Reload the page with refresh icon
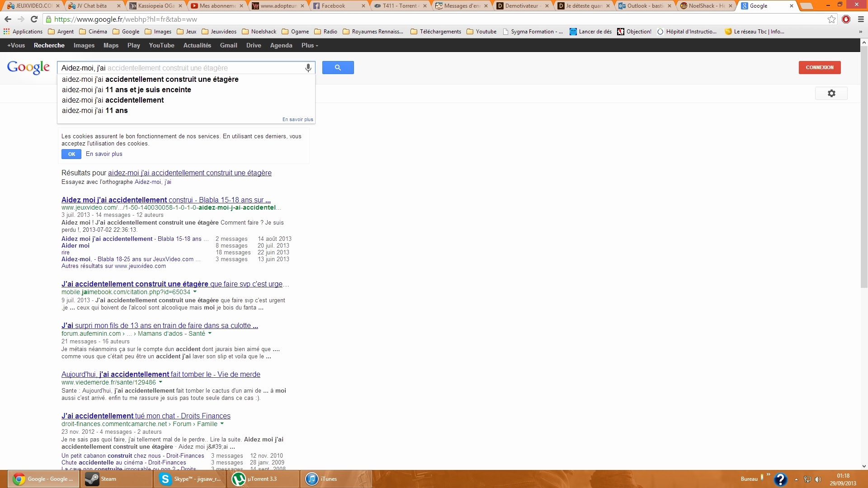Screen dimensions: 868x488 tap(34, 19)
